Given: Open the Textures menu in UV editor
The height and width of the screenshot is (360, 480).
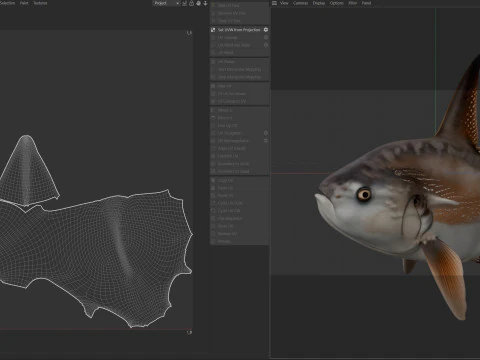Looking at the screenshot, I should coord(40,3).
